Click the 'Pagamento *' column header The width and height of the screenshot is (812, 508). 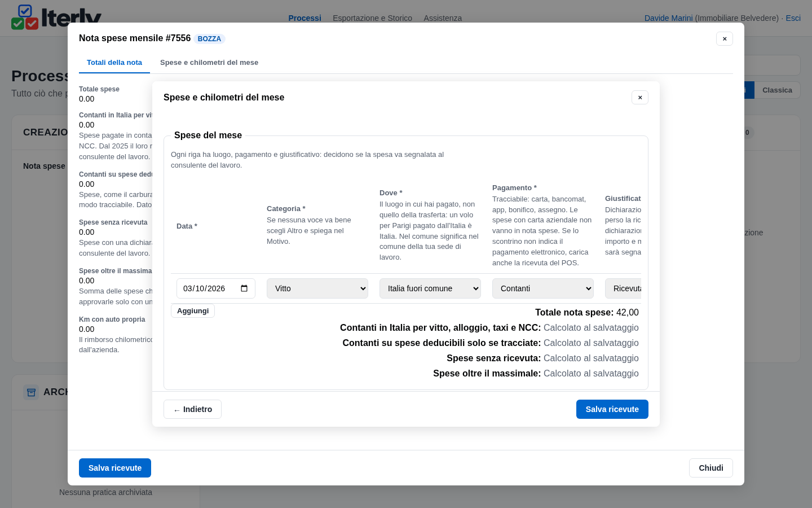pyautogui.click(x=514, y=188)
